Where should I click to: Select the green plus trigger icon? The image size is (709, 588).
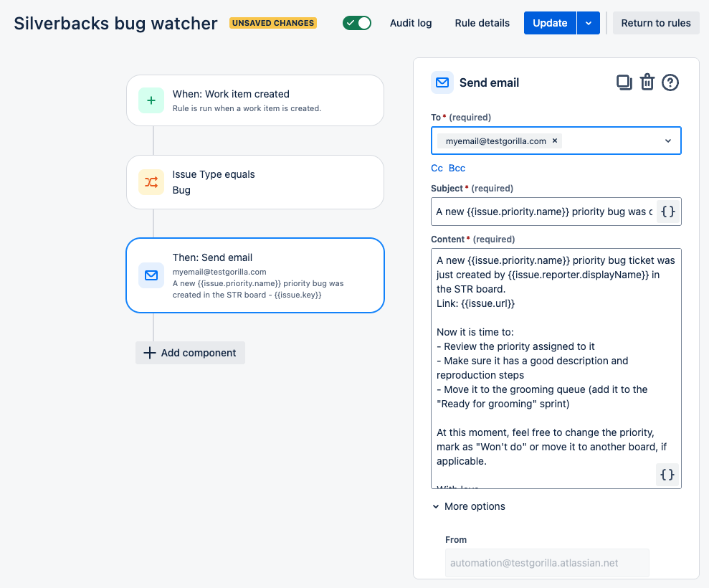coord(151,100)
